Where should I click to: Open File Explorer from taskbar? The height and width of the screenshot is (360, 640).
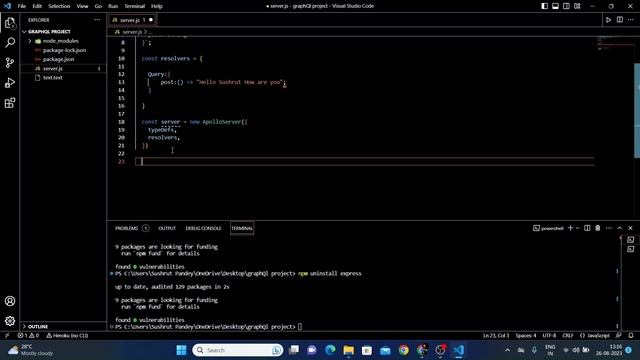coord(348,350)
